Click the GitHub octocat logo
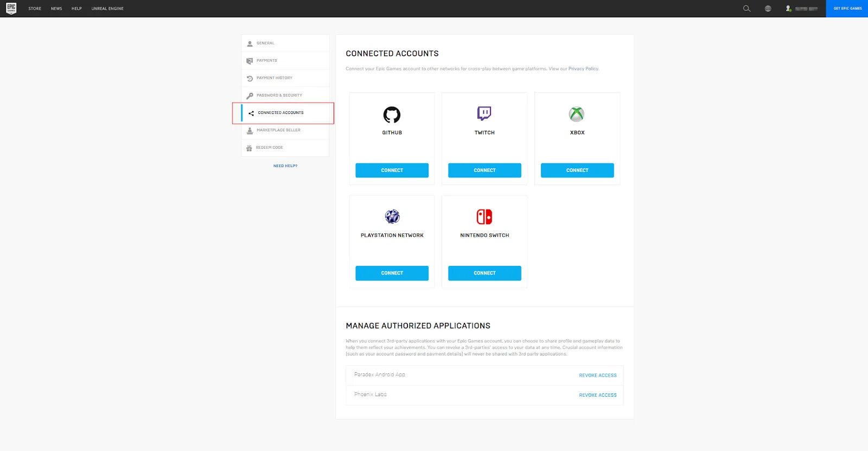The height and width of the screenshot is (451, 868). click(x=392, y=115)
